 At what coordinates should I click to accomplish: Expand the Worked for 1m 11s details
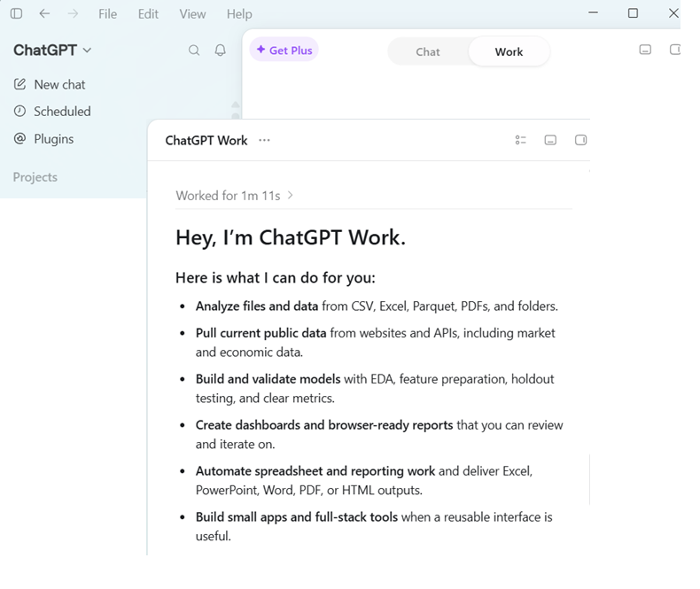pyautogui.click(x=235, y=196)
